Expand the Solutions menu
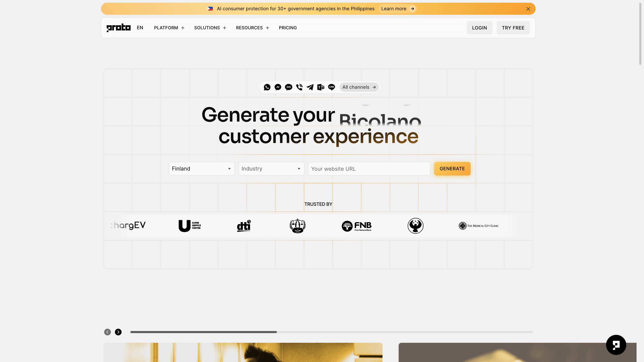Viewport: 644px width, 362px height. click(210, 28)
